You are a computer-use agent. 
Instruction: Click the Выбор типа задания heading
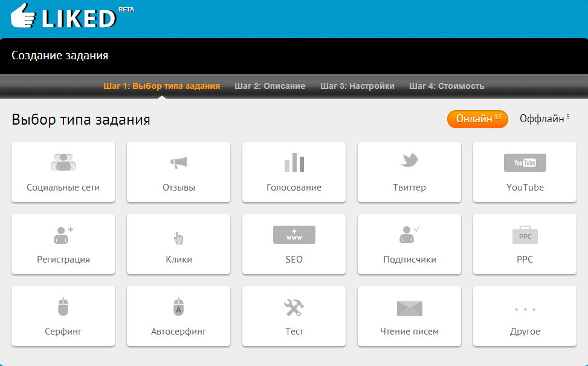[x=80, y=120]
